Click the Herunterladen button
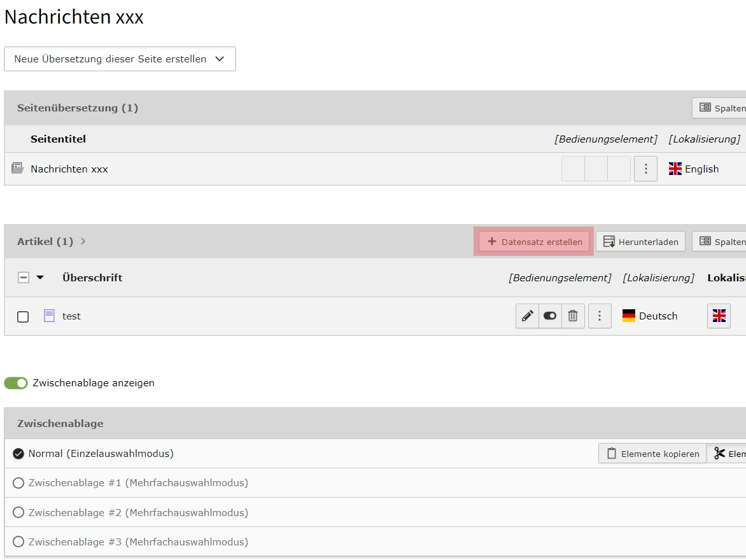Screen dimensions: 746x560 pos(640,242)
